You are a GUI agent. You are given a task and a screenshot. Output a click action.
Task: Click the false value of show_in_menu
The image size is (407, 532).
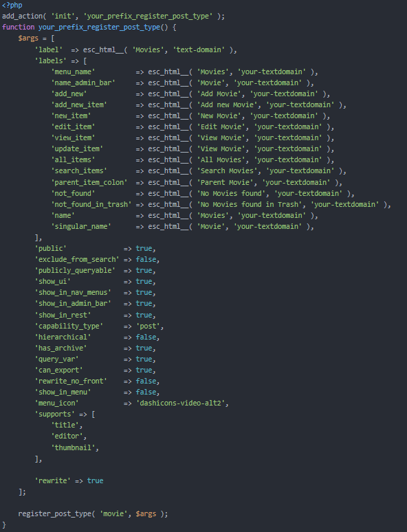[x=146, y=392]
